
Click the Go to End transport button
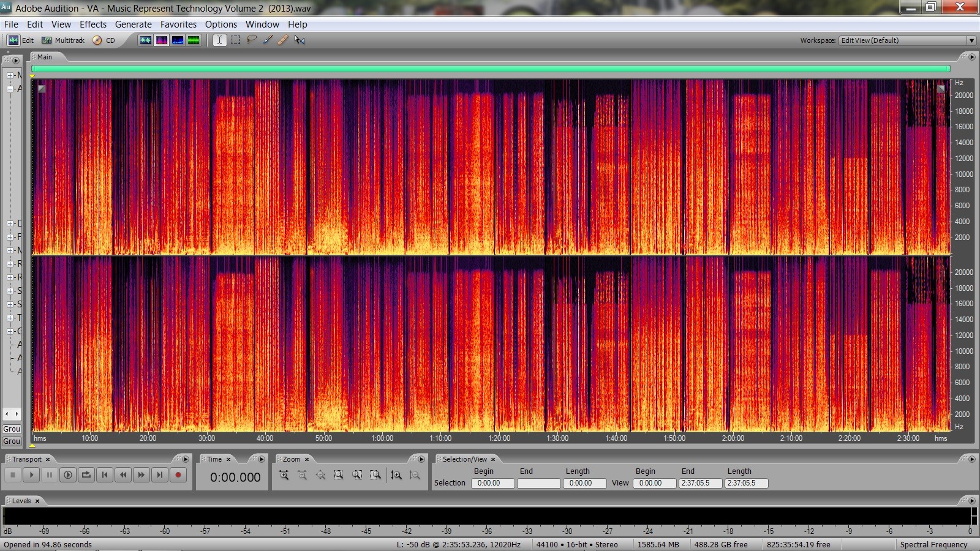[x=160, y=474]
